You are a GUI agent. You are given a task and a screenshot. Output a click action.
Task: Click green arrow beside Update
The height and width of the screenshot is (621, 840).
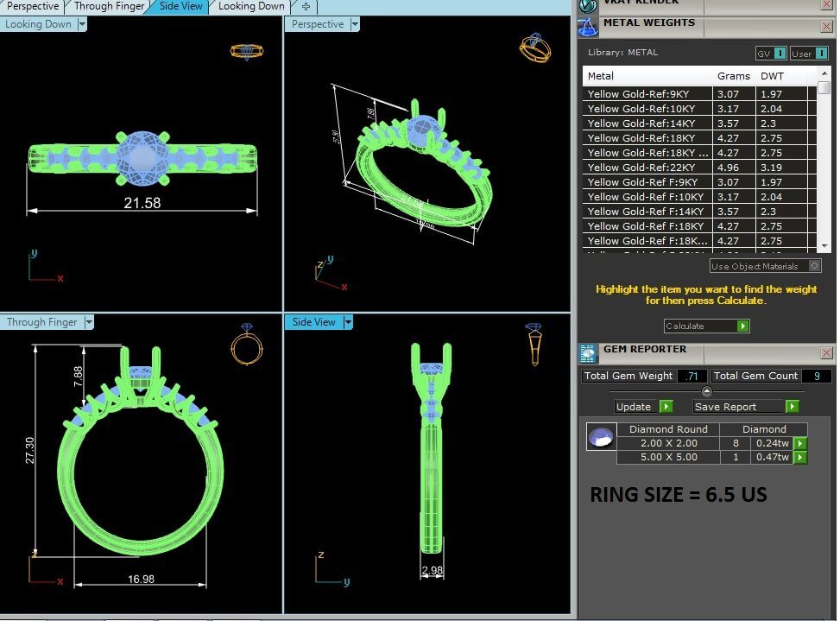[666, 407]
